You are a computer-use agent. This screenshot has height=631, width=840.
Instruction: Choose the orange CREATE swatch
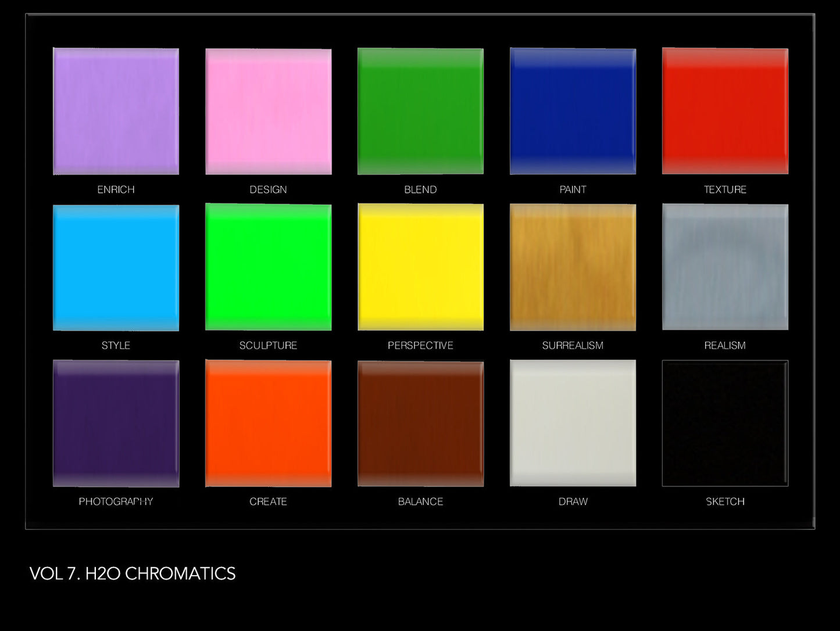point(268,423)
